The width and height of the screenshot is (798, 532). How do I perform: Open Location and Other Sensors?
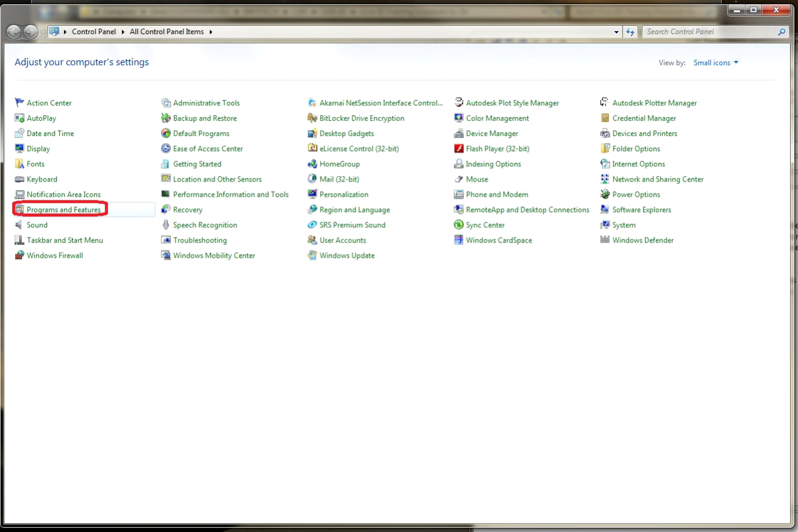[x=217, y=179]
